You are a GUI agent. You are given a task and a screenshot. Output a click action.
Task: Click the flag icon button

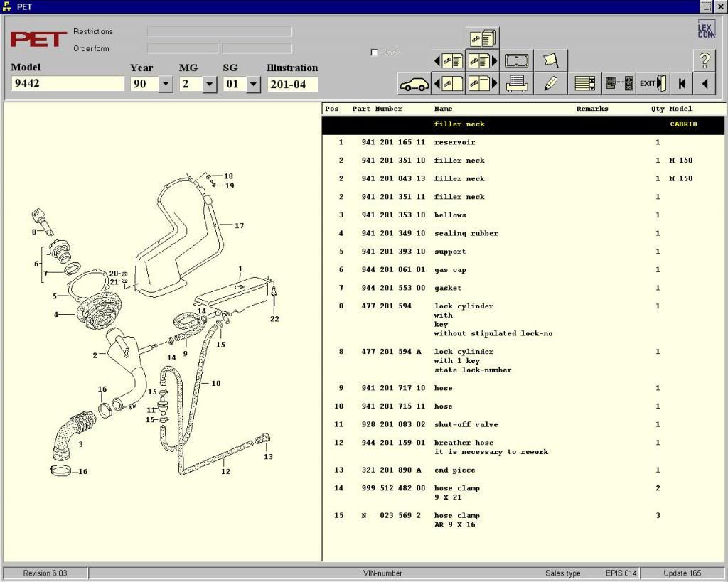(550, 60)
